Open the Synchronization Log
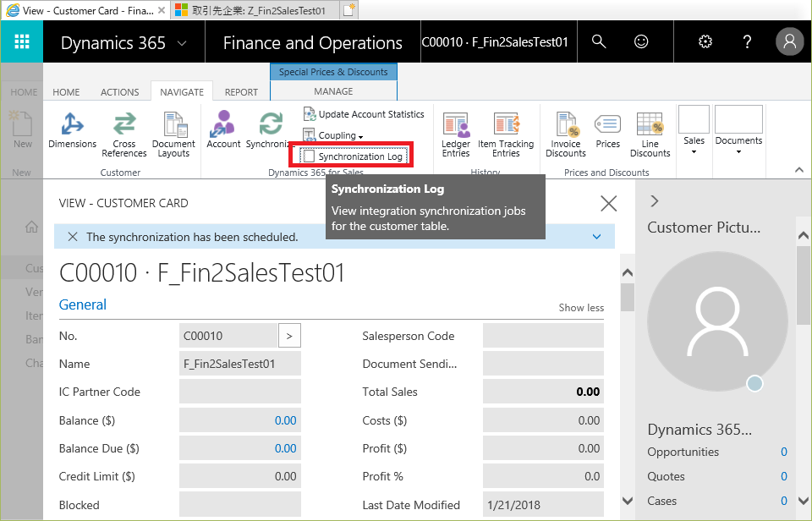 [354, 156]
